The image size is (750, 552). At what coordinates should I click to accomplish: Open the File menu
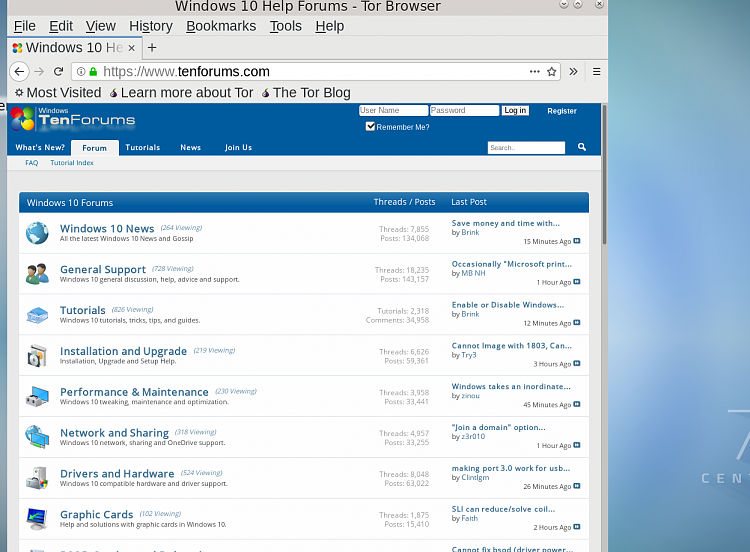24,26
